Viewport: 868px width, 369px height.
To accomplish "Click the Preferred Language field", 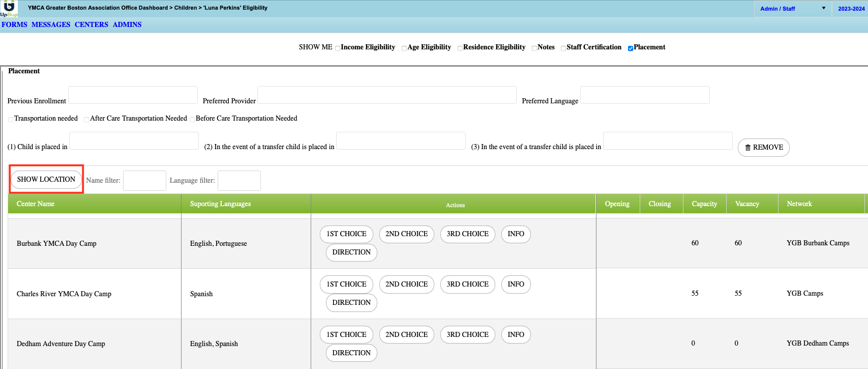I will coord(645,95).
